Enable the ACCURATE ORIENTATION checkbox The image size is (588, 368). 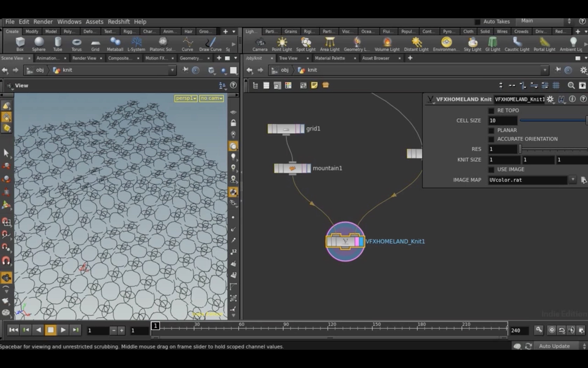click(x=491, y=139)
